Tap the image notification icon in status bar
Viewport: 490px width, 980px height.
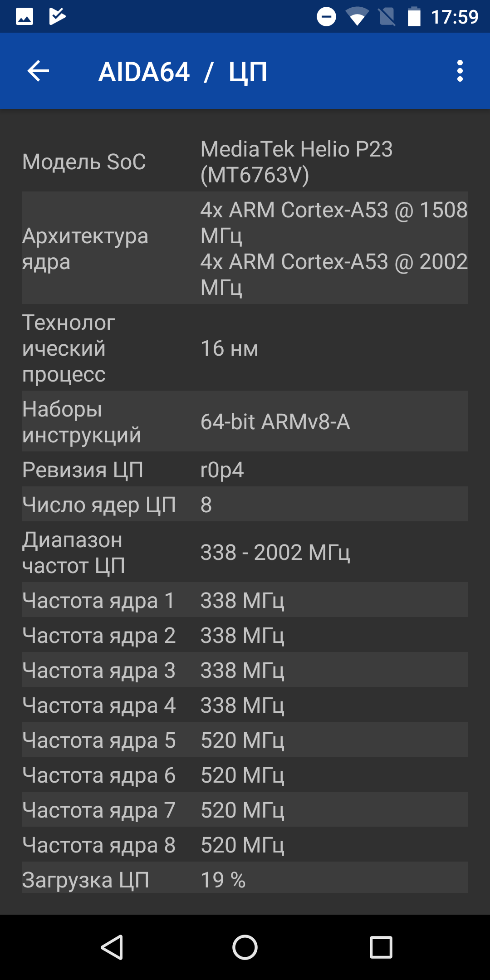tap(24, 17)
